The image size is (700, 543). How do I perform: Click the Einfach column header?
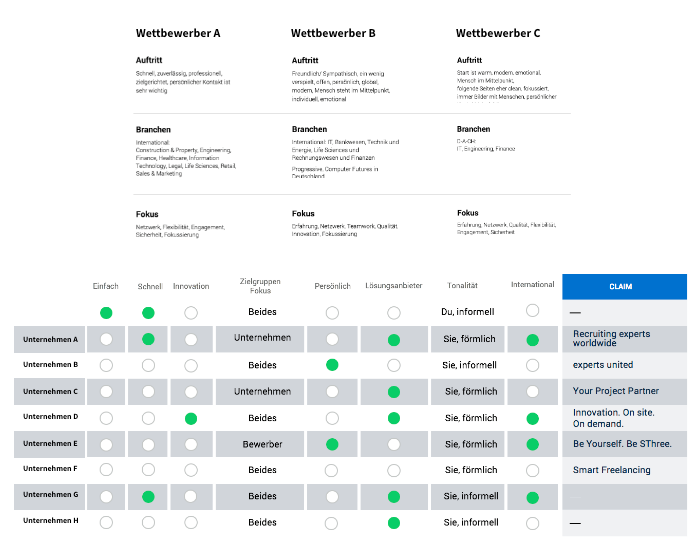pos(105,286)
